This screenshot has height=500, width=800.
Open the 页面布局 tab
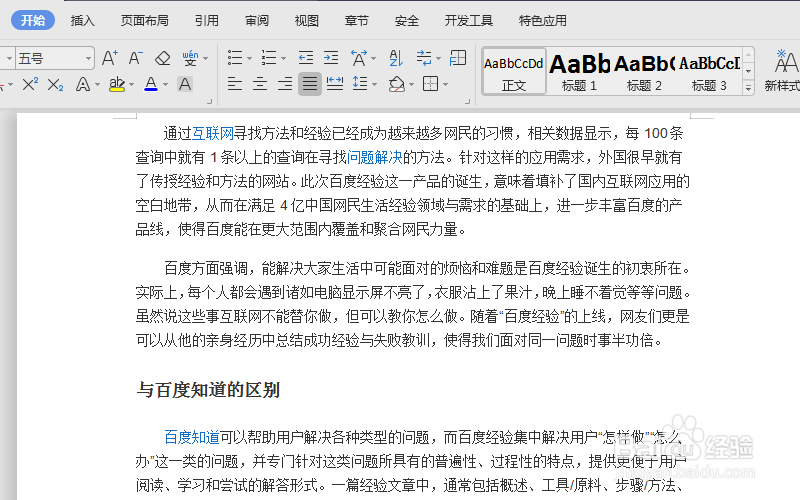click(144, 20)
